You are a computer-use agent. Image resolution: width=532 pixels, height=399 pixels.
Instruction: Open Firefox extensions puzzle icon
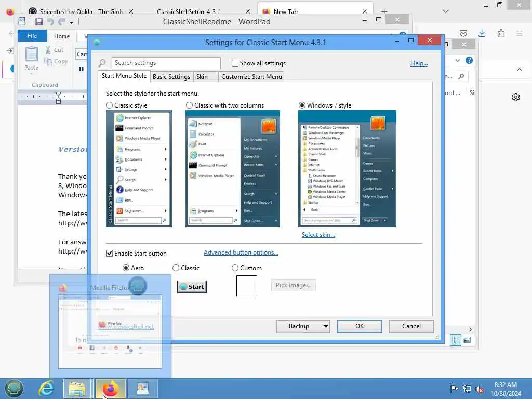(501, 33)
